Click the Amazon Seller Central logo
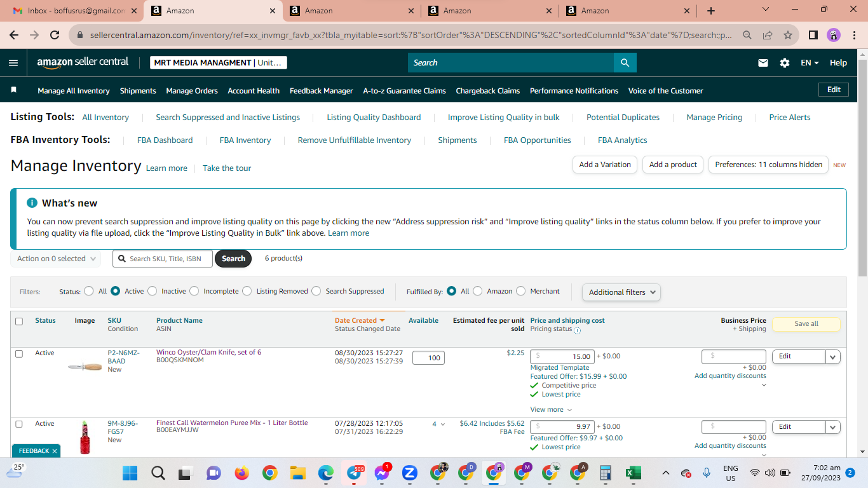The image size is (868, 488). coord(83,62)
